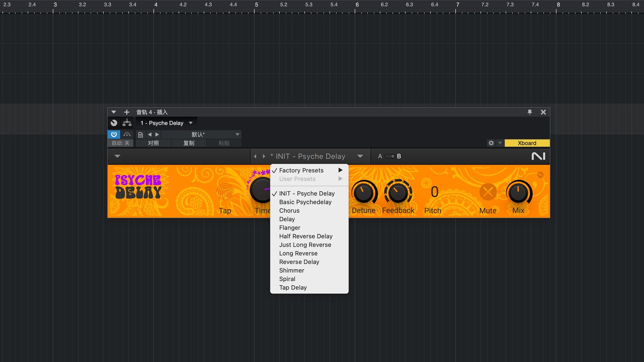Screen dimensions: 644x362
Task: Open window menu triangle in title bar
Action: pyautogui.click(x=114, y=112)
